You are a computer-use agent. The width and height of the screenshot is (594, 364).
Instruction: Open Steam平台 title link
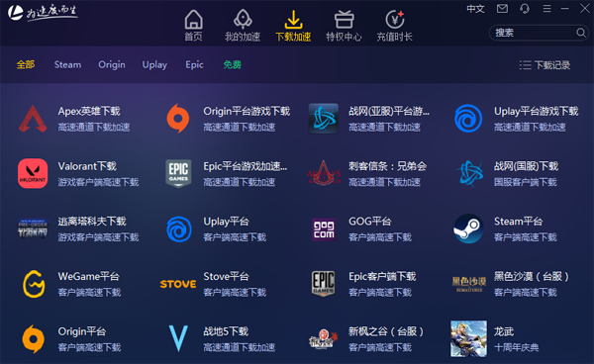tap(518, 222)
